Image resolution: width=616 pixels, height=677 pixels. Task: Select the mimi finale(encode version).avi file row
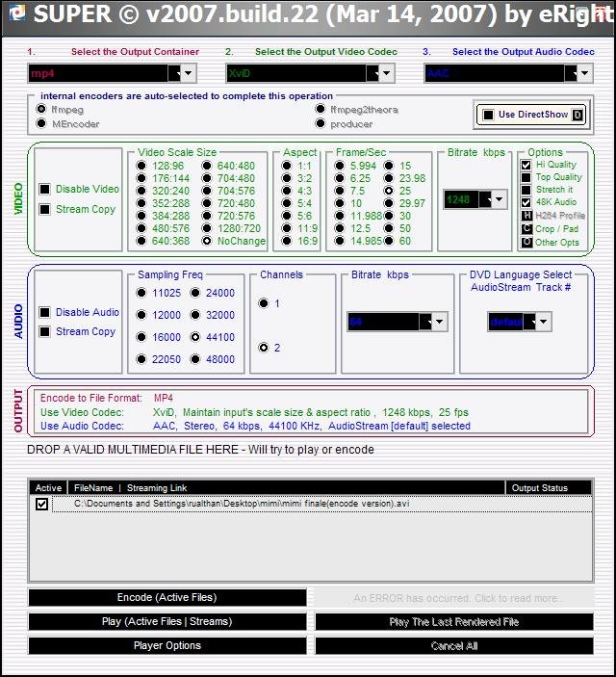pos(322,504)
